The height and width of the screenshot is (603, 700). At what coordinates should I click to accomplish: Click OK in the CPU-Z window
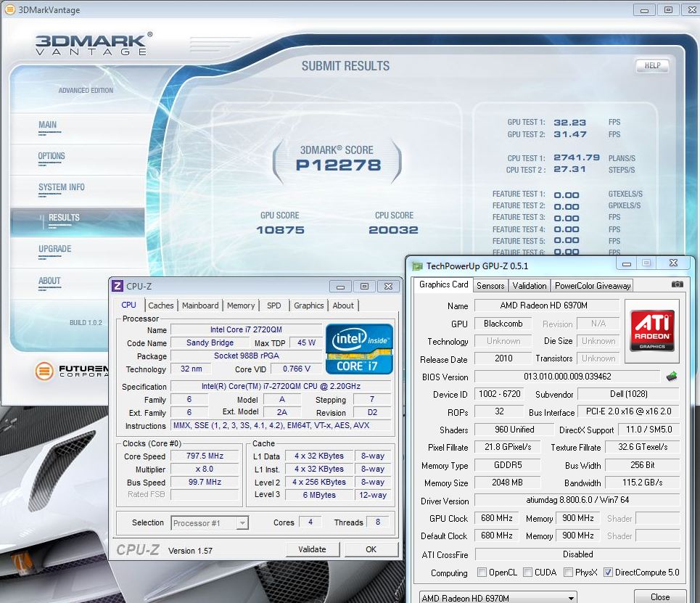[371, 549]
